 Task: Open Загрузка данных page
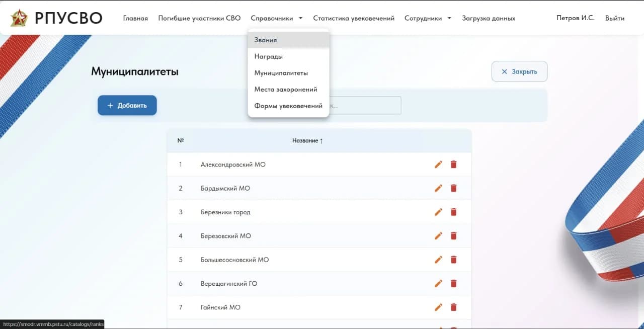tap(489, 18)
